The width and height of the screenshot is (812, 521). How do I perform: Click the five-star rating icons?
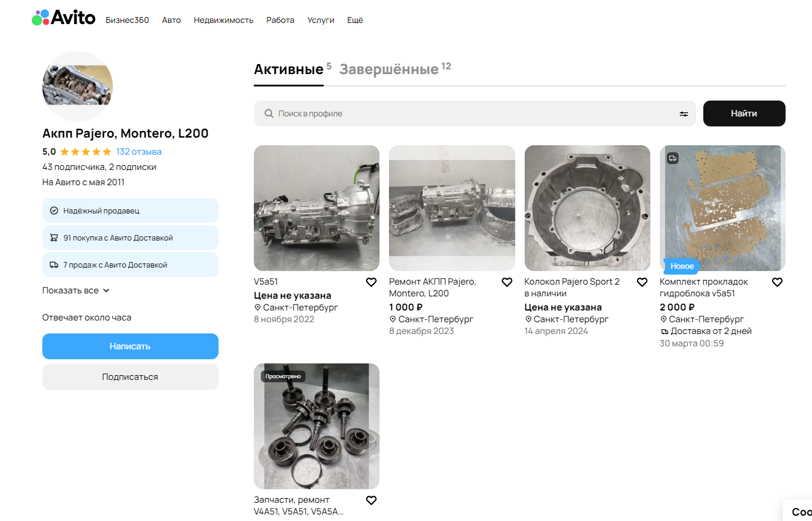point(86,152)
